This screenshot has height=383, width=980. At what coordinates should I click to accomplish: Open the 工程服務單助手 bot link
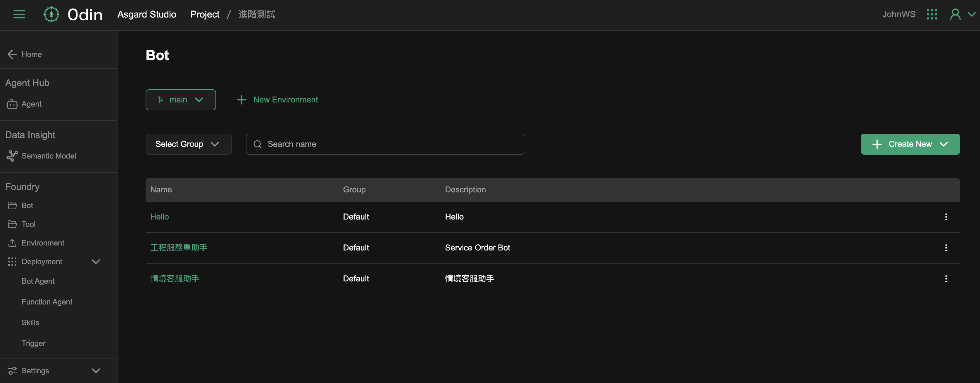pos(179,248)
